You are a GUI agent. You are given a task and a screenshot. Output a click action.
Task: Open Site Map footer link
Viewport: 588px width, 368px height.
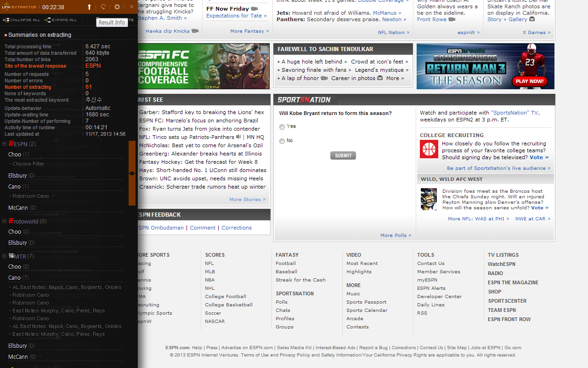(x=457, y=348)
